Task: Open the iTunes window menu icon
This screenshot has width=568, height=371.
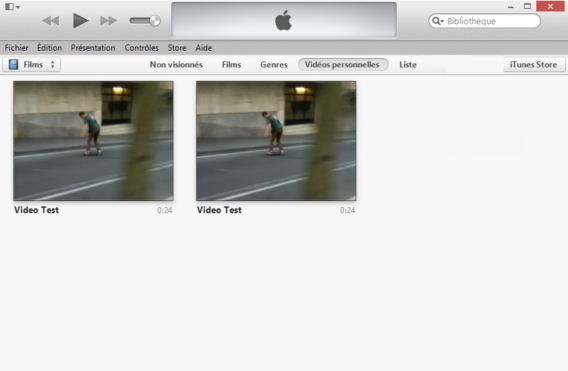Action: coord(12,7)
